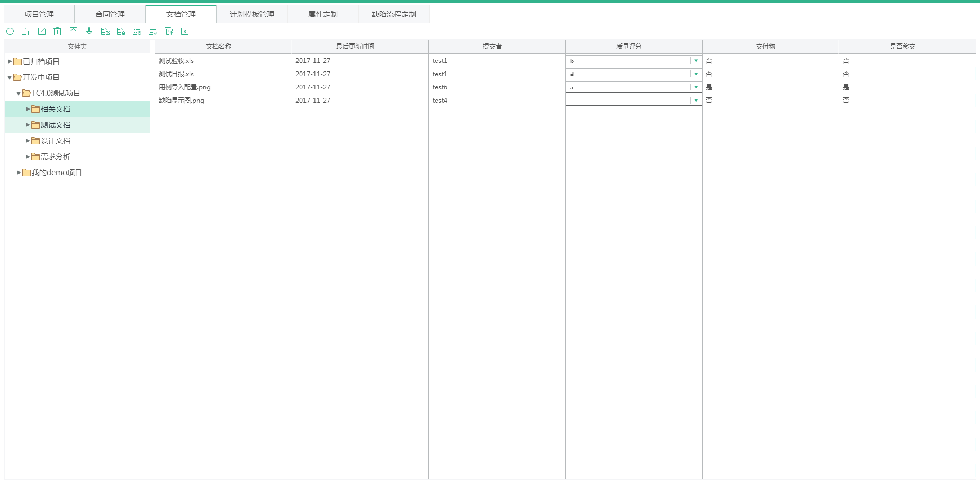The height and width of the screenshot is (480, 980).
Task: Click the stacked S upload icon
Action: point(169,31)
